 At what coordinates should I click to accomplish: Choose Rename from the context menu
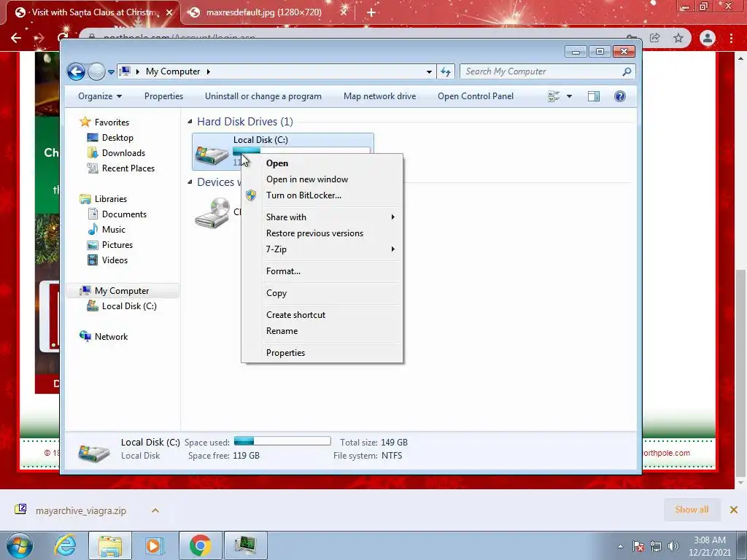[282, 331]
